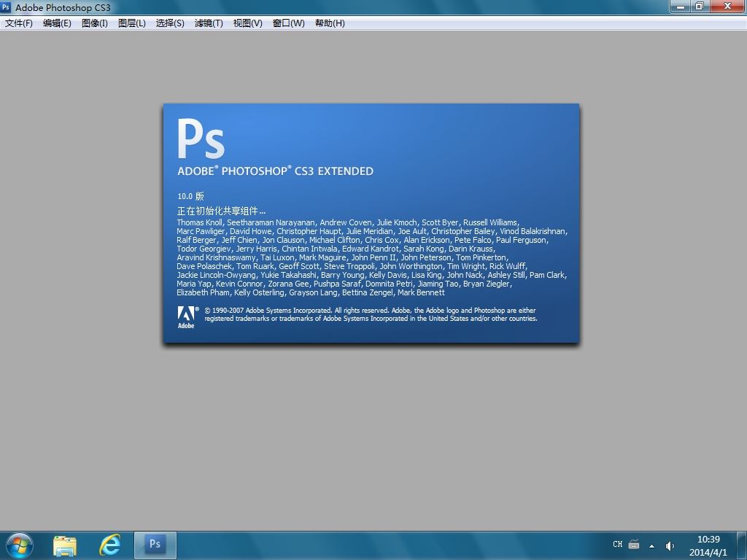Show hidden tray icons arrow
Viewport: 747px width, 560px height.
[x=651, y=545]
